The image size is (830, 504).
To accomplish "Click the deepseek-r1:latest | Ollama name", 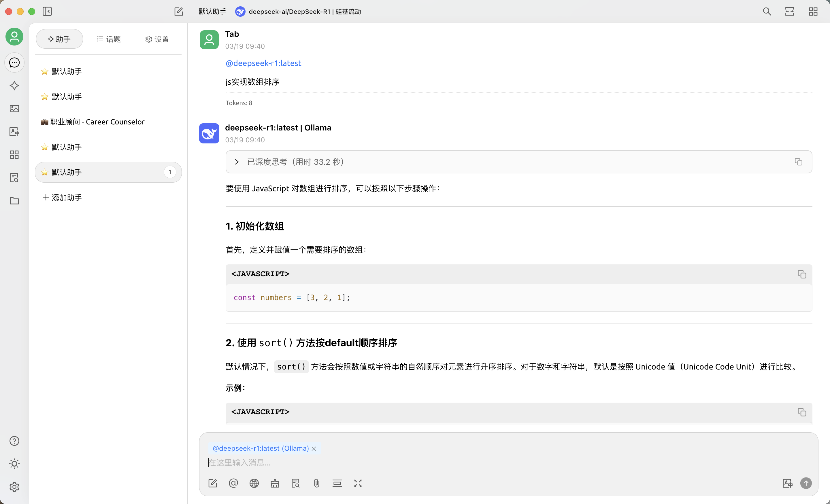I will point(278,128).
